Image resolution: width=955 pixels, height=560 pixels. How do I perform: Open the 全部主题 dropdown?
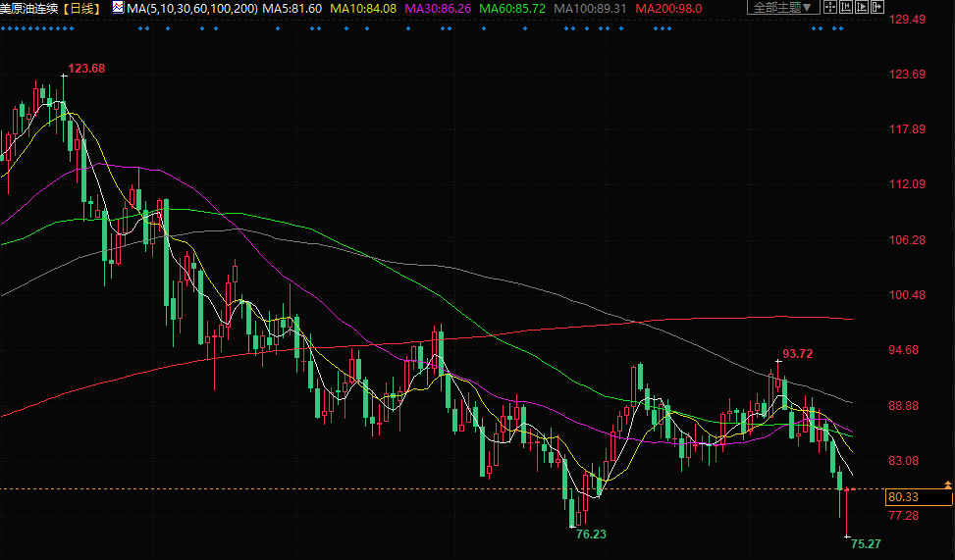point(783,7)
